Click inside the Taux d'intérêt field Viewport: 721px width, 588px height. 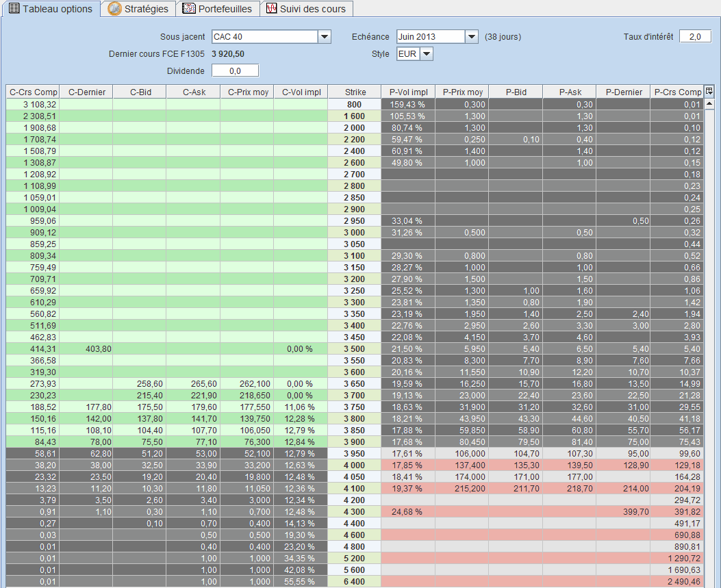(x=695, y=36)
